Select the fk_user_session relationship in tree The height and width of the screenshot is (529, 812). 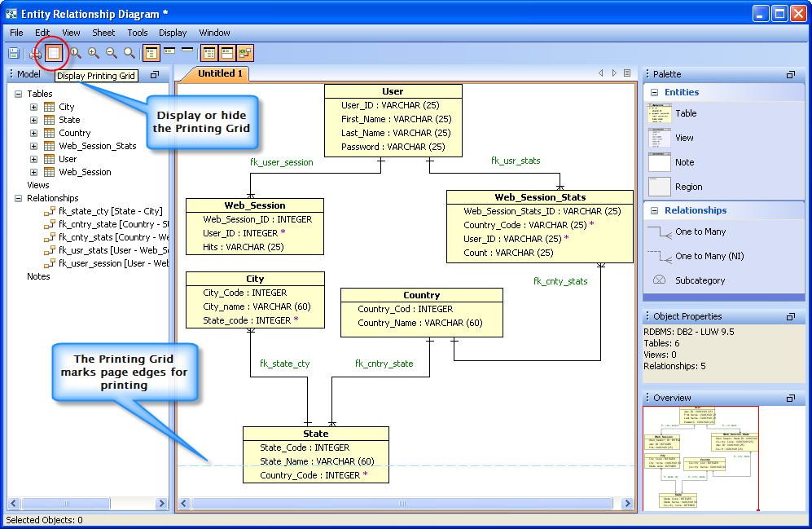click(x=113, y=263)
